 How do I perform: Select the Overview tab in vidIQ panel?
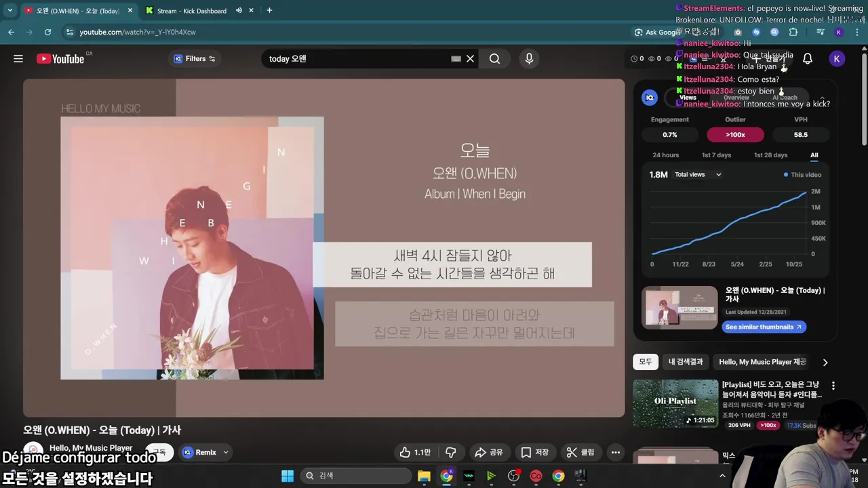pos(736,98)
